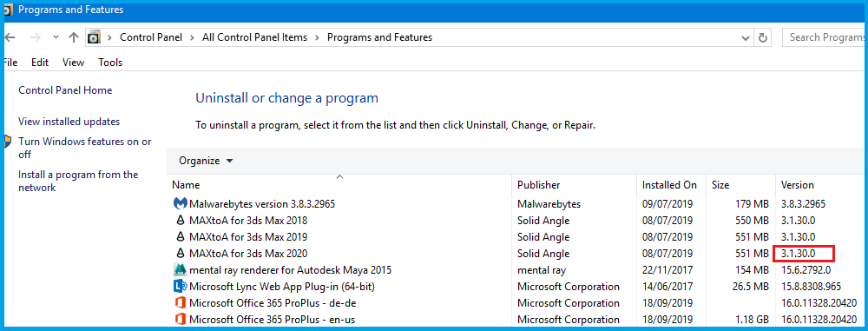Click the Uninstall or change a program heading
The image size is (868, 331).
tap(286, 98)
